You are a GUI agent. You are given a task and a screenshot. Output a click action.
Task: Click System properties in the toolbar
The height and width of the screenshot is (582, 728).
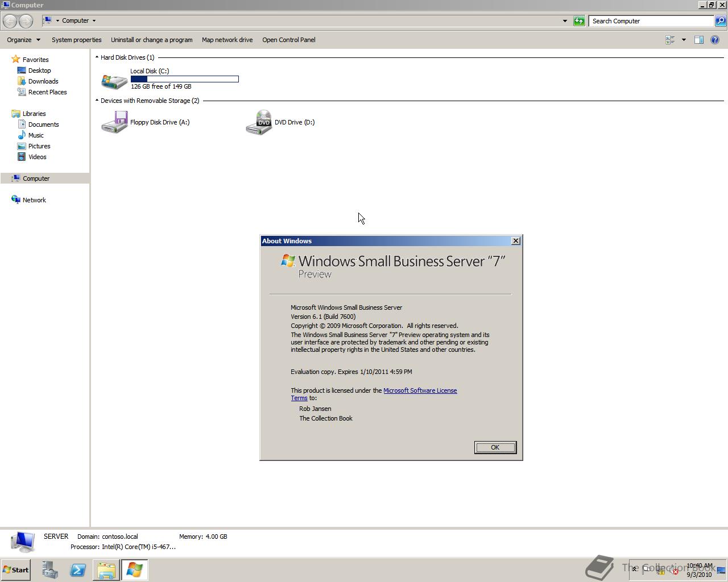coord(77,40)
